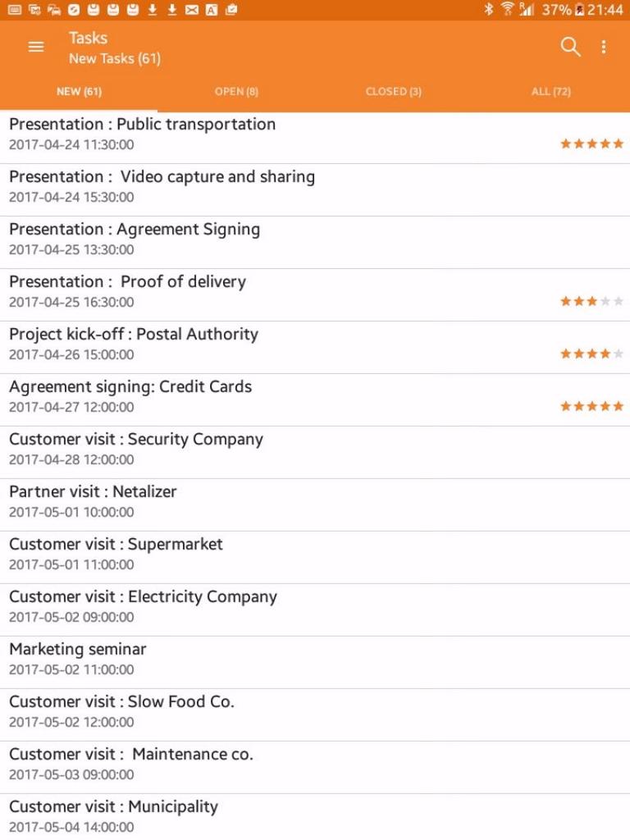Switch to the OPEN (8) tab
This screenshot has height=840, width=630.
click(236, 92)
